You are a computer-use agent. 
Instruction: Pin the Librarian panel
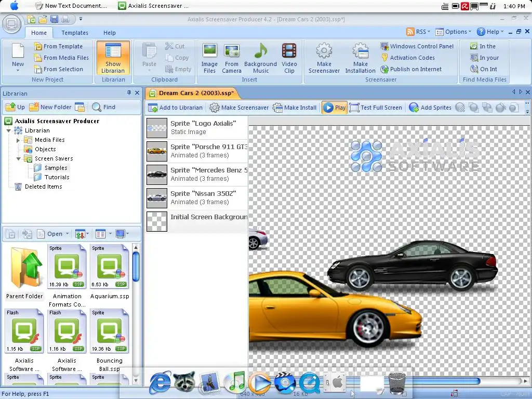pyautogui.click(x=129, y=93)
